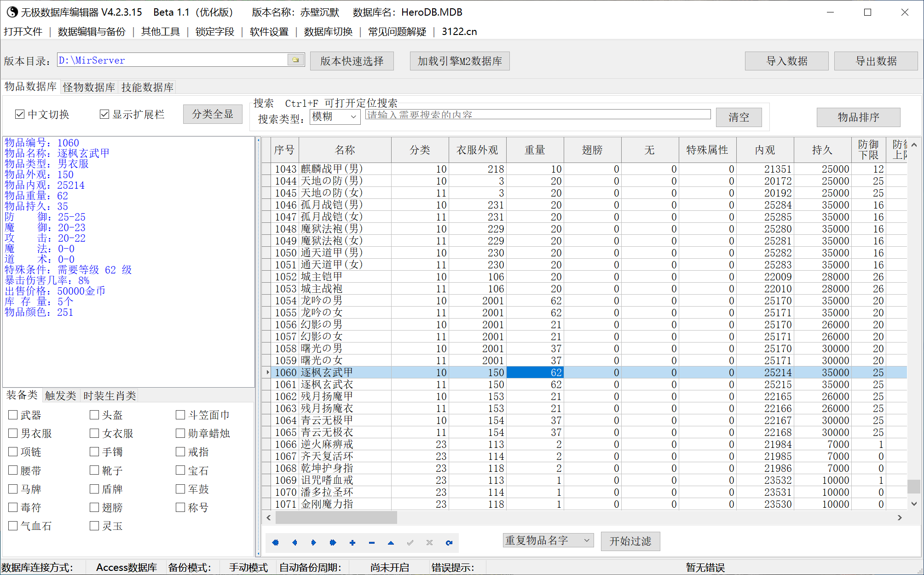This screenshot has width=924, height=575.
Task: Check the 翅膀 category checkbox
Action: [x=94, y=507]
